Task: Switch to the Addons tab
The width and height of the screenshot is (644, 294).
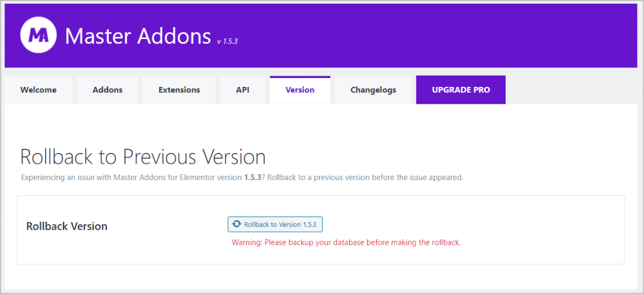Action: (x=108, y=90)
